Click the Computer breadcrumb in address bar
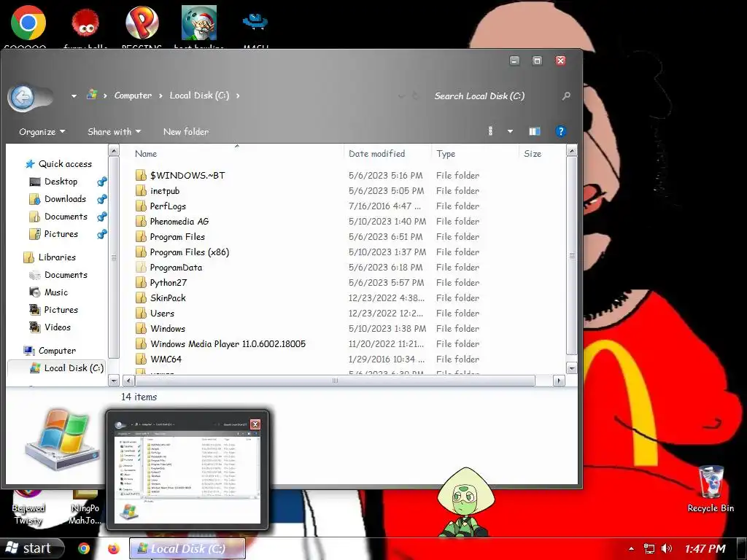Viewport: 747px width, 560px height. click(133, 96)
